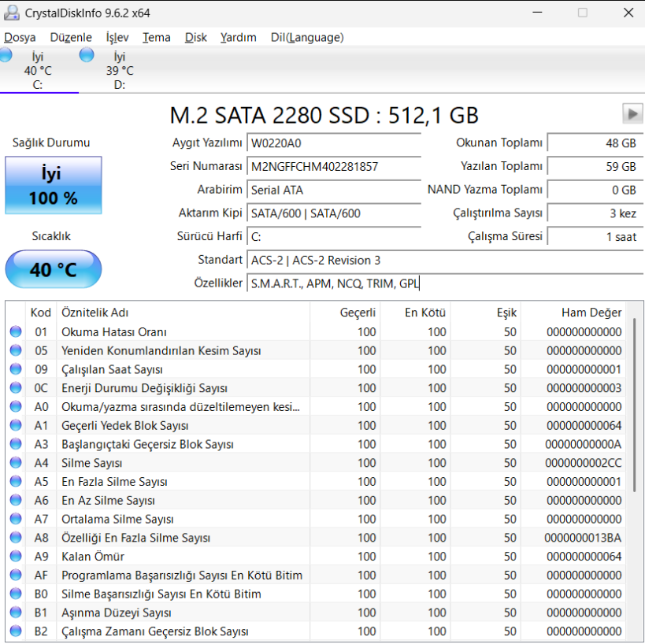
Task: Open the Düzenle menu
Action: click(71, 38)
